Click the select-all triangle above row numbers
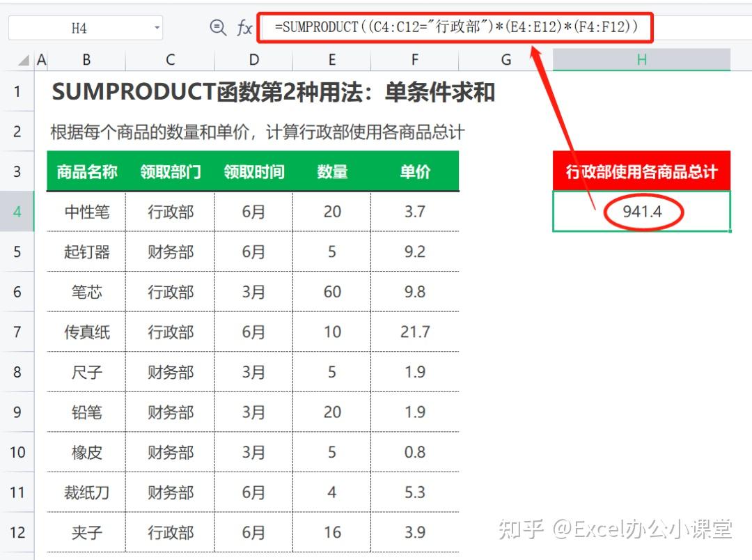This screenshot has height=560, width=752. click(22, 60)
